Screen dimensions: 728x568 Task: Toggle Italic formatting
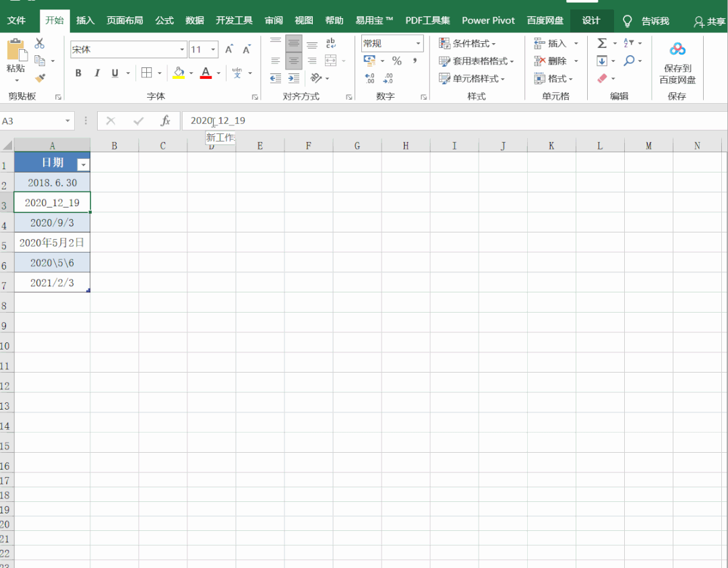pyautogui.click(x=97, y=73)
